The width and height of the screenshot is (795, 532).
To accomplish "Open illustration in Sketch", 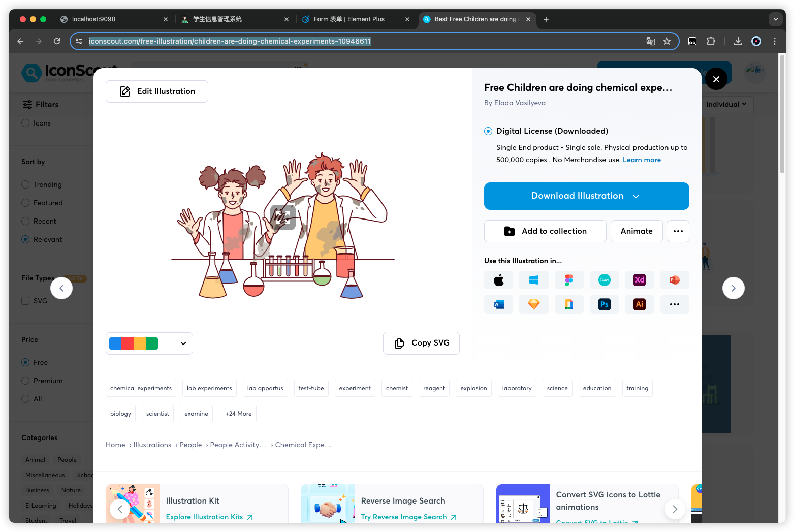I will click(x=533, y=304).
